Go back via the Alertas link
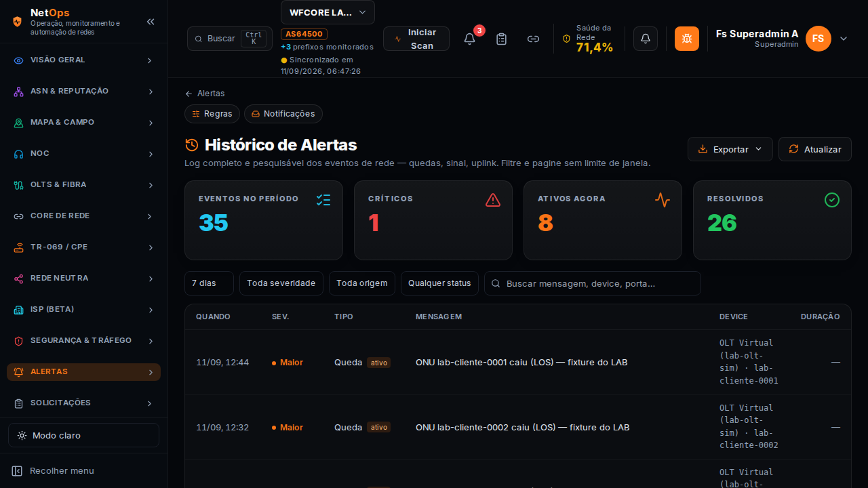The image size is (868, 488). point(205,94)
